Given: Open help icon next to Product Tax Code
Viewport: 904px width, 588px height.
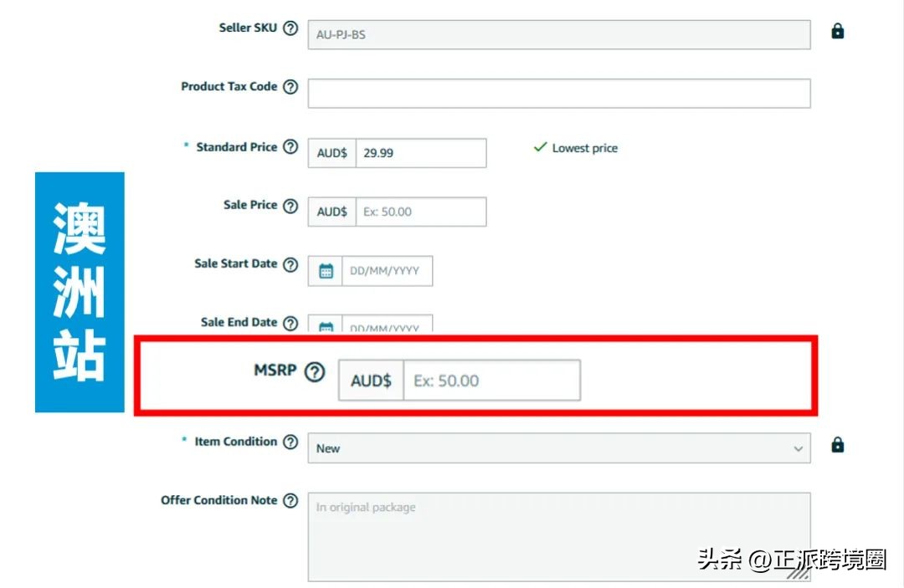Looking at the screenshot, I should pos(290,86).
